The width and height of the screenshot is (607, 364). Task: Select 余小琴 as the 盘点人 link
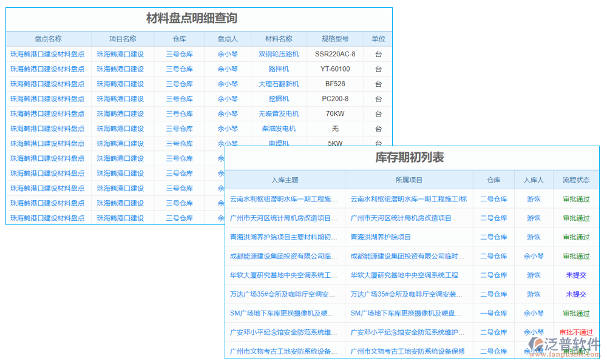tap(228, 53)
